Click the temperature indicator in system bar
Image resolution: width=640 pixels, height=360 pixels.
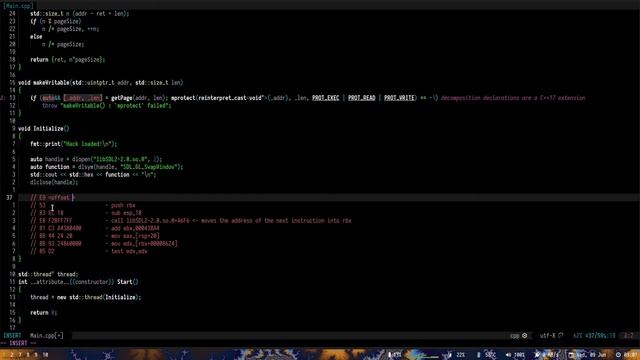[487, 355]
